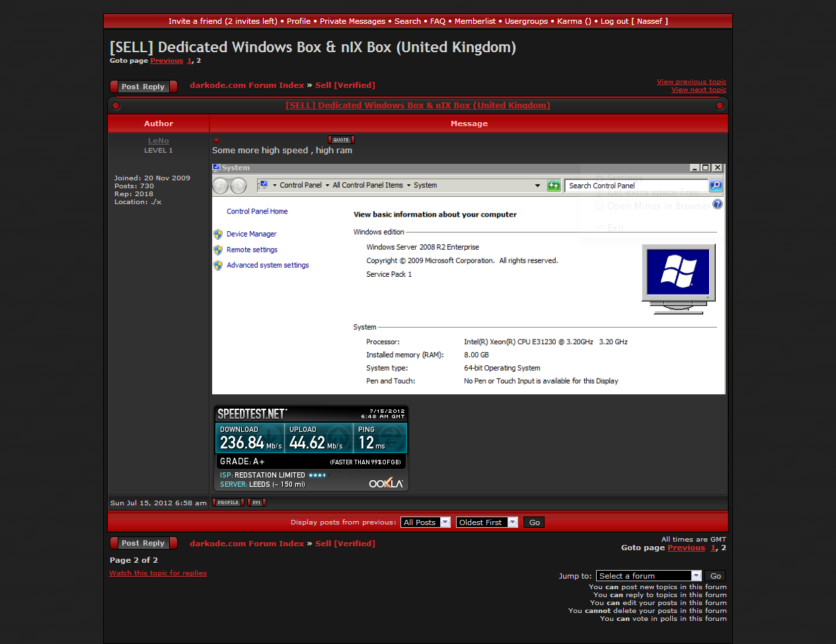Viewport: 836px width, 644px height.
Task: Click the View previous topic link
Action: 691,82
